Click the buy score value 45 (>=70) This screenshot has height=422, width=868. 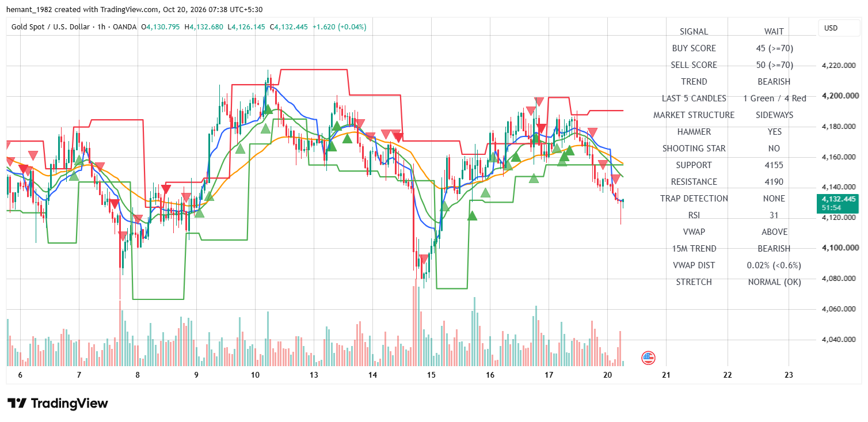(774, 48)
